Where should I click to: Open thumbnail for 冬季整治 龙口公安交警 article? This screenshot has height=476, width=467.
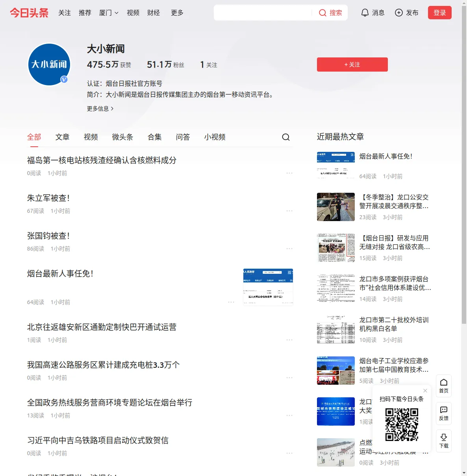click(336, 207)
